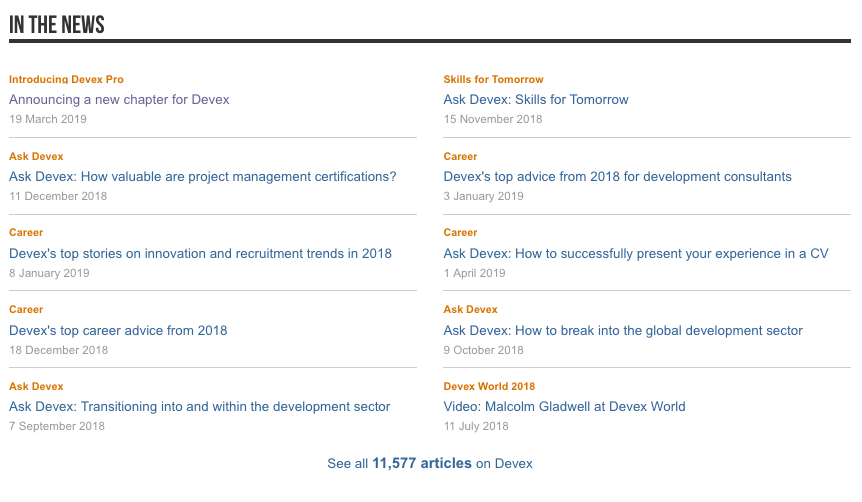
Task: Click the '11 July 2018' date text
Action: click(476, 426)
